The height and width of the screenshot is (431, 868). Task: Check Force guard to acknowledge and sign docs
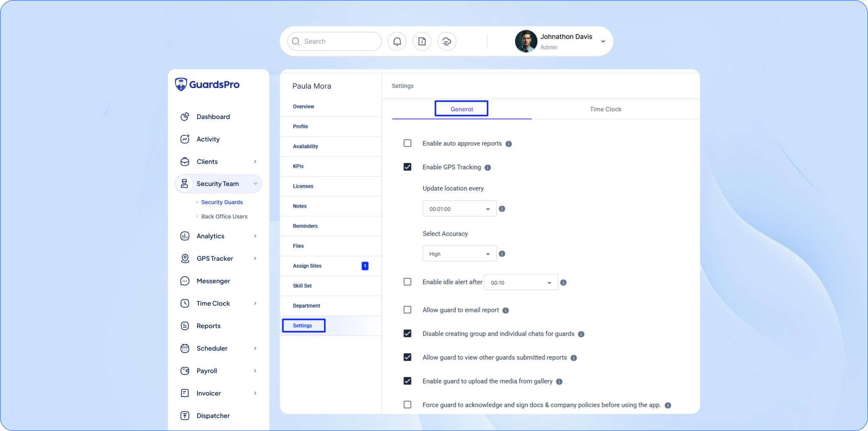[x=407, y=405]
